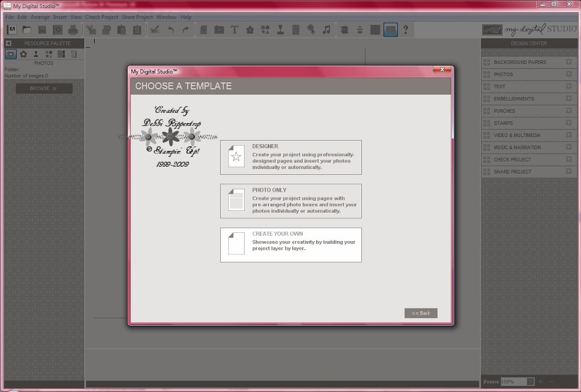Collapse the Resource Palette with arrow
The width and height of the screenshot is (581, 392).
tap(9, 43)
